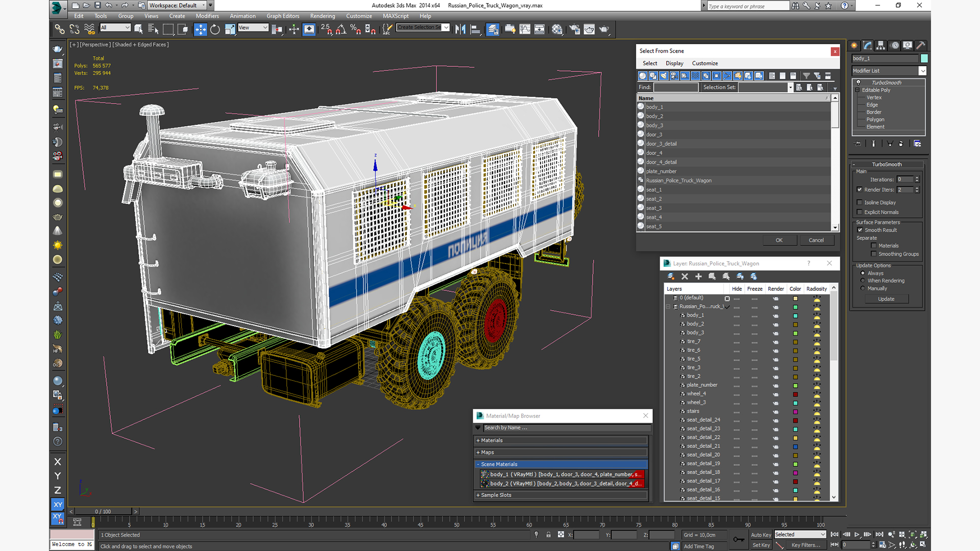Click the Select by Name icon
The width and height of the screenshot is (980, 551).
153,29
